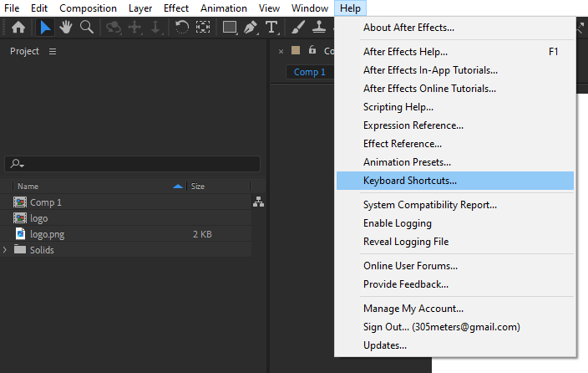The image size is (588, 373).
Task: Select the Clone Stamp tool
Action: click(x=319, y=28)
